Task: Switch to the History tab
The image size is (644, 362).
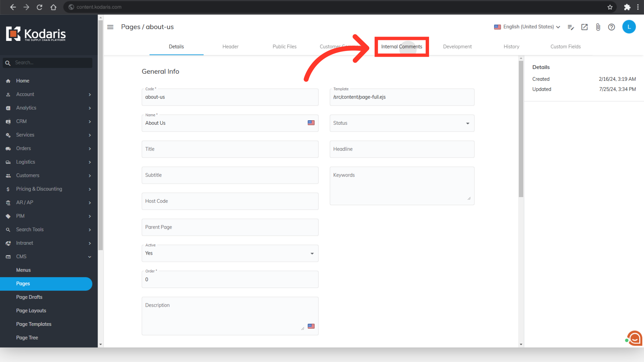Action: (511, 47)
